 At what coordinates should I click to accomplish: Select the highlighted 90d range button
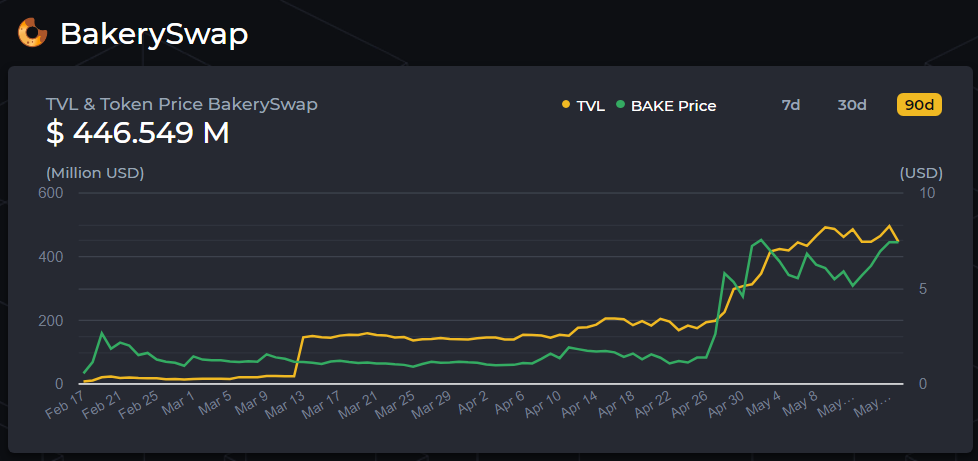pos(918,105)
